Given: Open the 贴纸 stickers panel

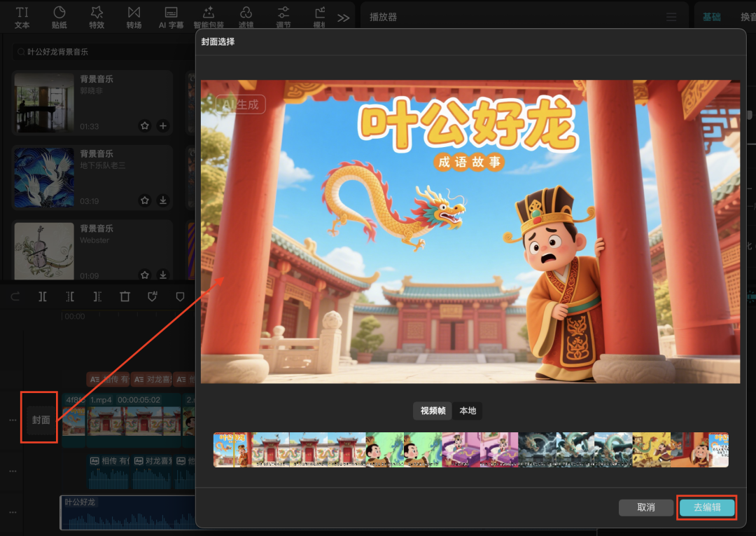Looking at the screenshot, I should (x=59, y=17).
